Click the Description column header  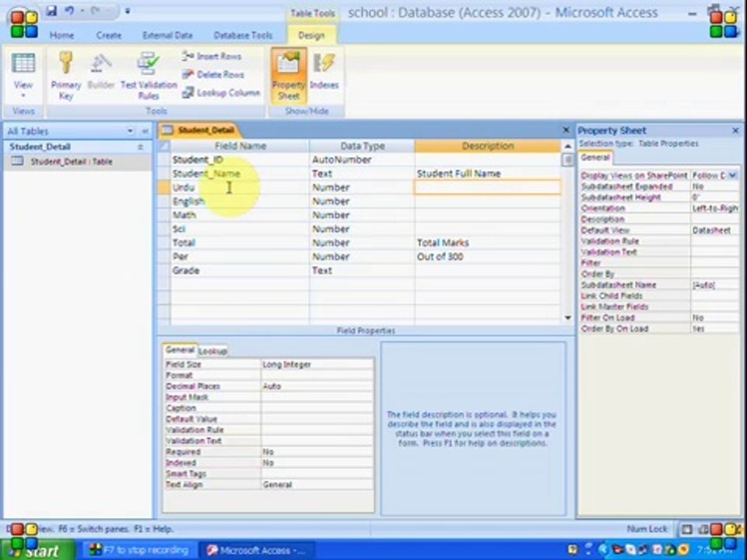pos(488,145)
